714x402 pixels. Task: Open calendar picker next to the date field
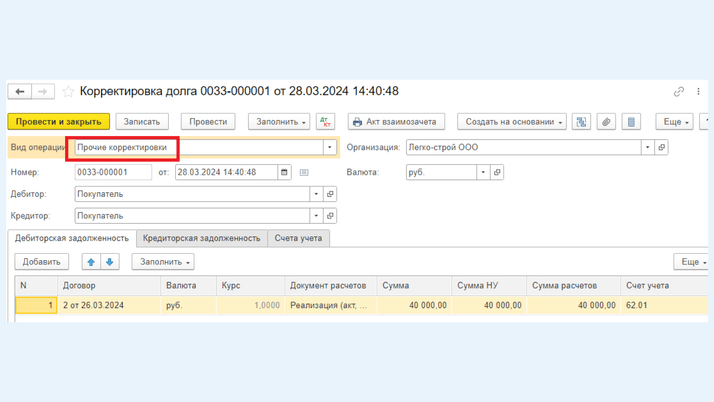pos(284,172)
